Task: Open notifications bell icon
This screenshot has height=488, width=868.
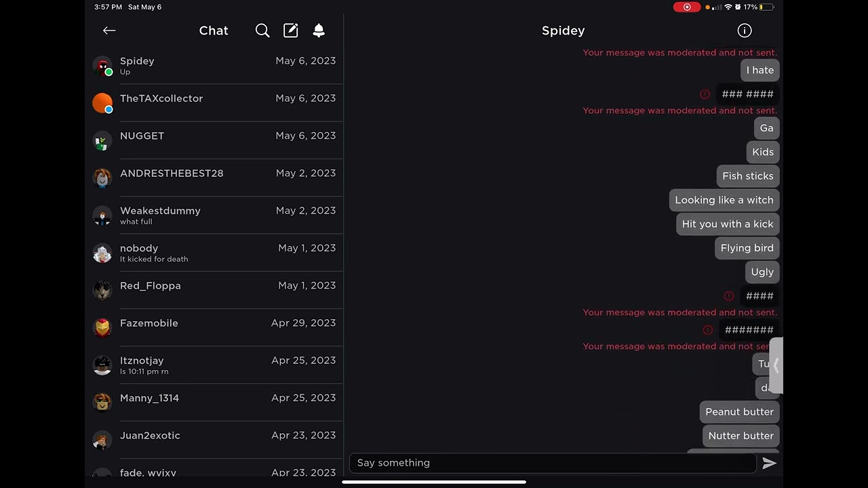Action: coord(319,30)
